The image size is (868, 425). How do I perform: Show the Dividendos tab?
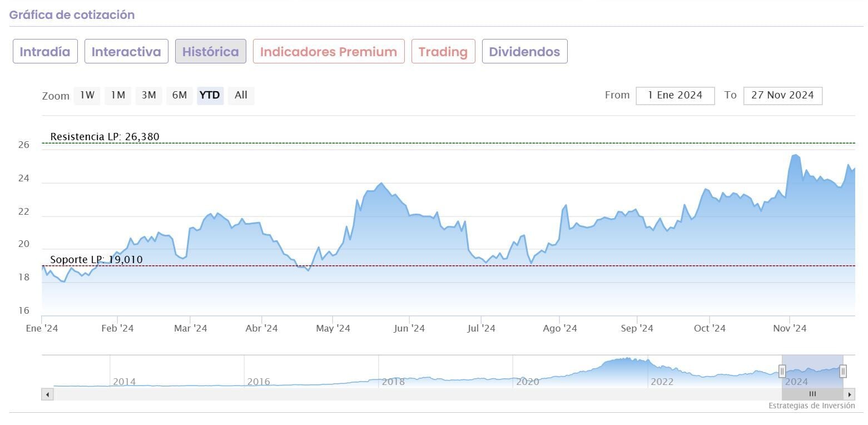(x=524, y=52)
